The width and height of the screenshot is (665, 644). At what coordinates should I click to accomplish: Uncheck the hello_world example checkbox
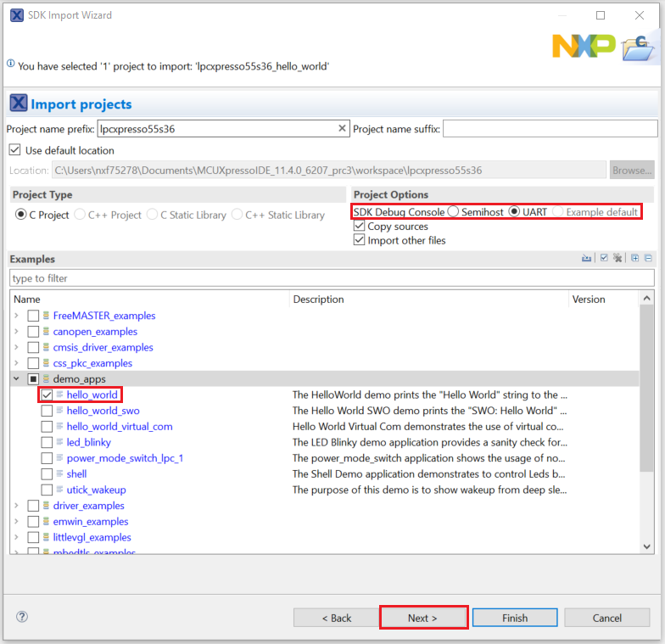click(x=47, y=395)
